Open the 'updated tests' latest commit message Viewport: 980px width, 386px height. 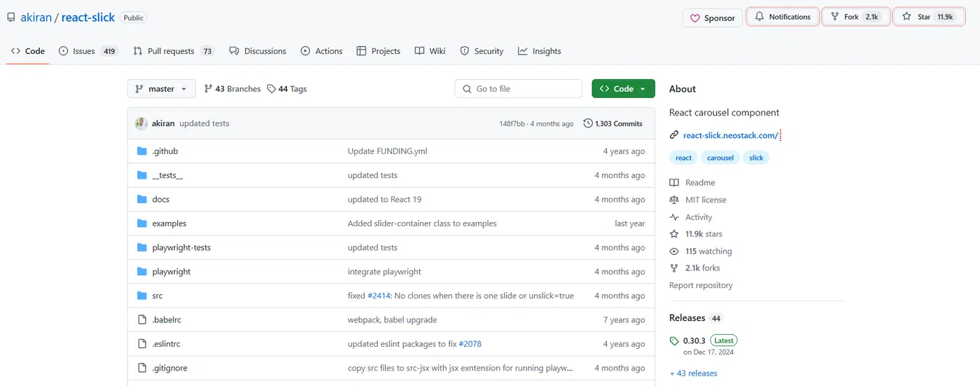coord(204,123)
